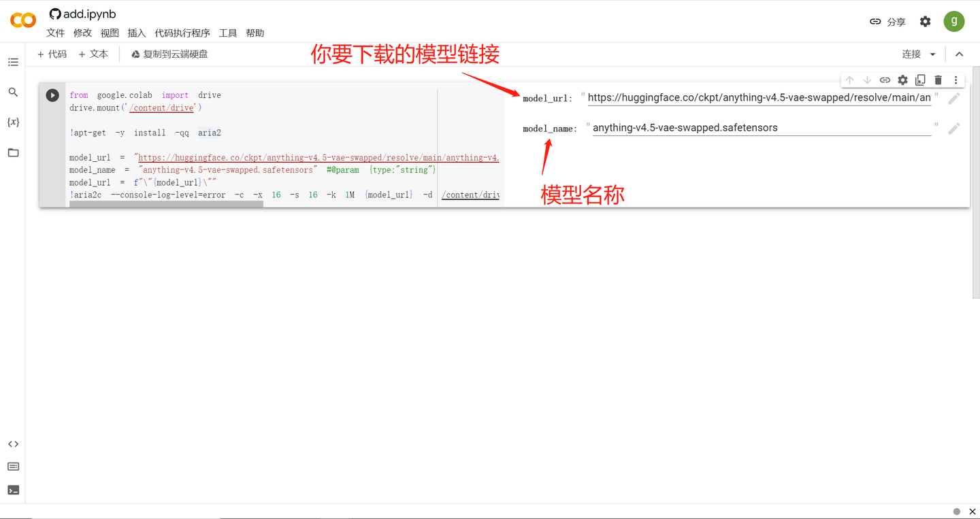Screen dimensions: 980x519
Task: Delete the cell using the trash icon
Action: tap(938, 80)
